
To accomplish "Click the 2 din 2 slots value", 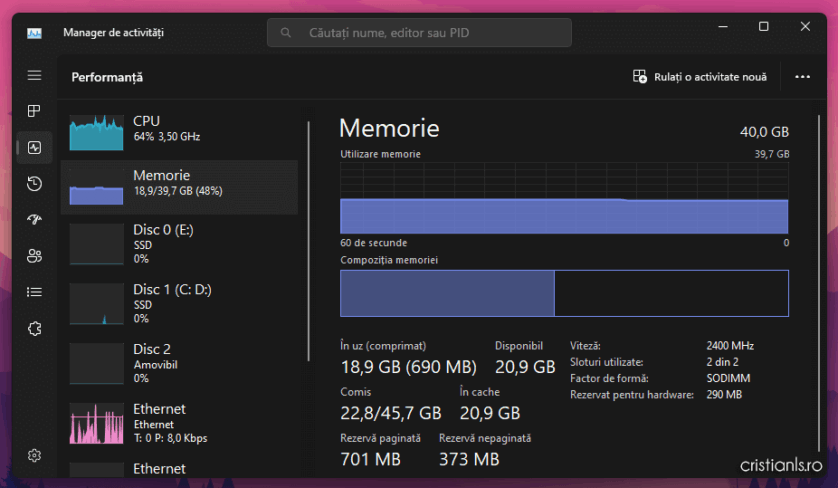I will coord(722,362).
